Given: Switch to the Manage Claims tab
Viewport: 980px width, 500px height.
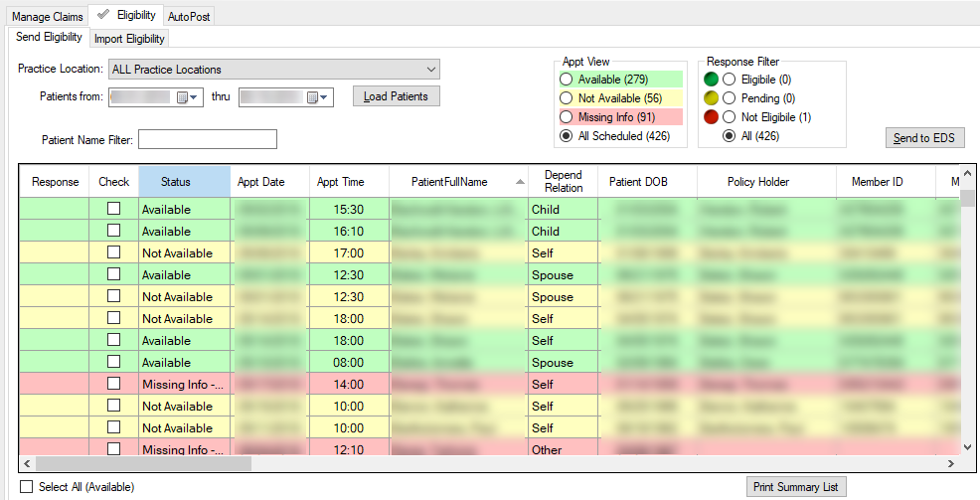Looking at the screenshot, I should (47, 17).
